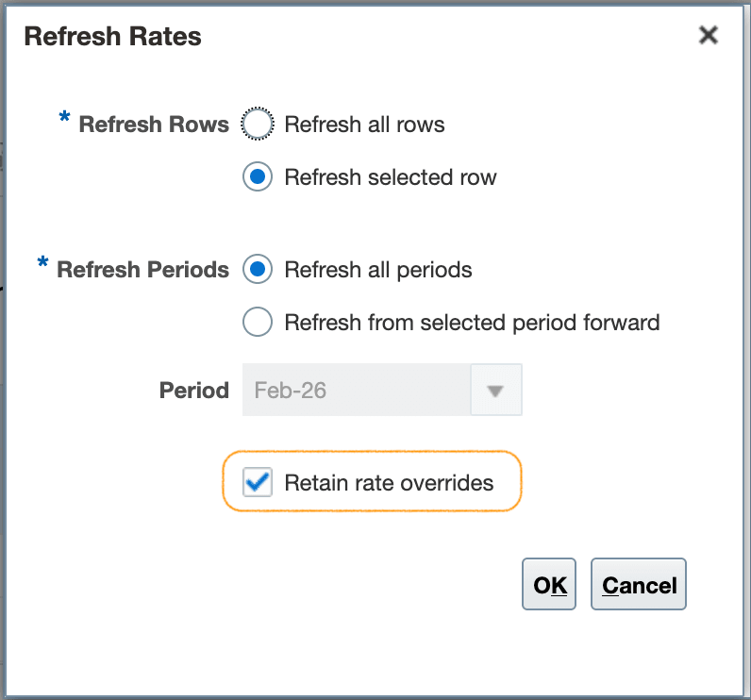Click the required asterisk beside Refresh Rows
This screenshot has width=751, height=700.
(x=64, y=119)
